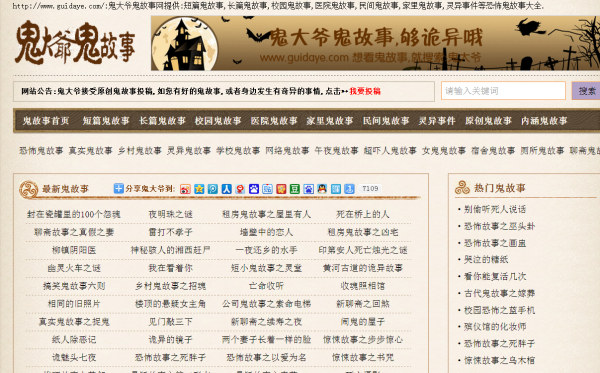Open hot story 别偷听死人说话
Image resolution: width=600 pixels, height=373 pixels.
(x=495, y=209)
